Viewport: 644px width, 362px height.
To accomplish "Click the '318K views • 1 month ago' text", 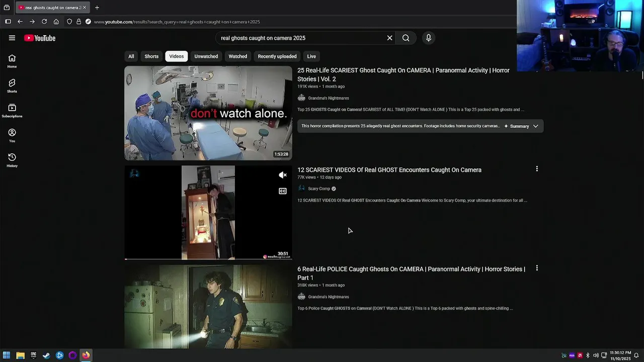I will [321, 285].
